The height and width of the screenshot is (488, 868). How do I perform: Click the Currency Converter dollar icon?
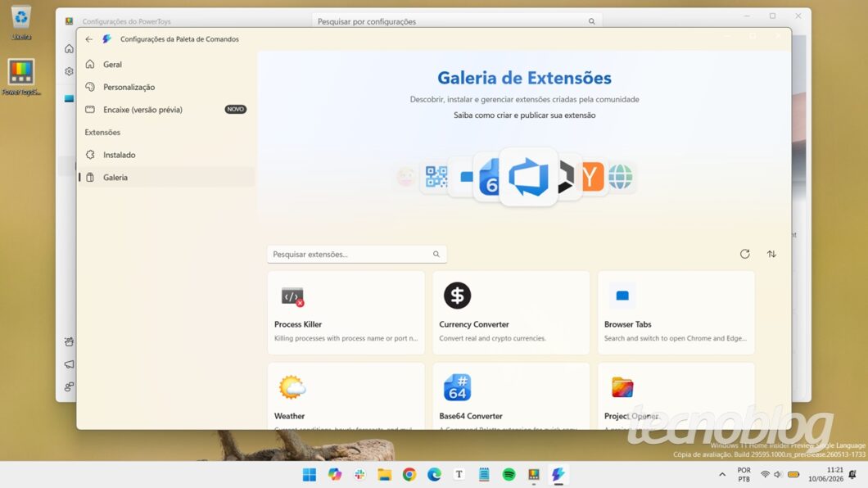457,296
